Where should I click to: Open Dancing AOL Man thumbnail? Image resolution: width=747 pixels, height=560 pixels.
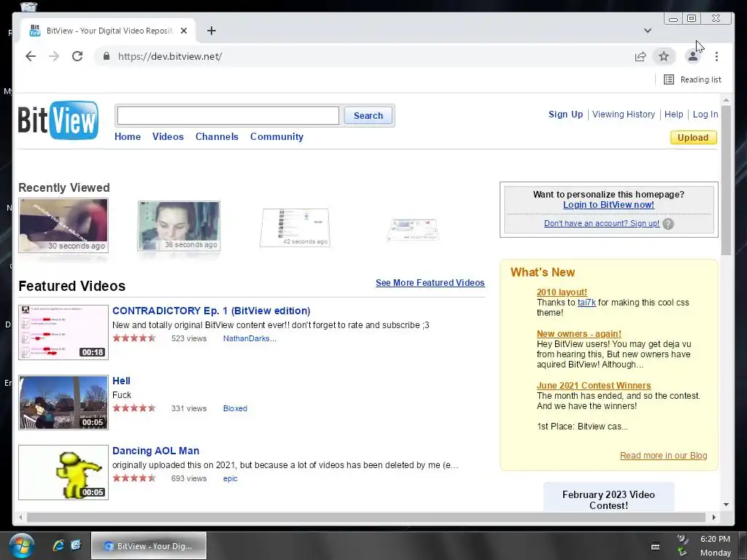click(63, 472)
